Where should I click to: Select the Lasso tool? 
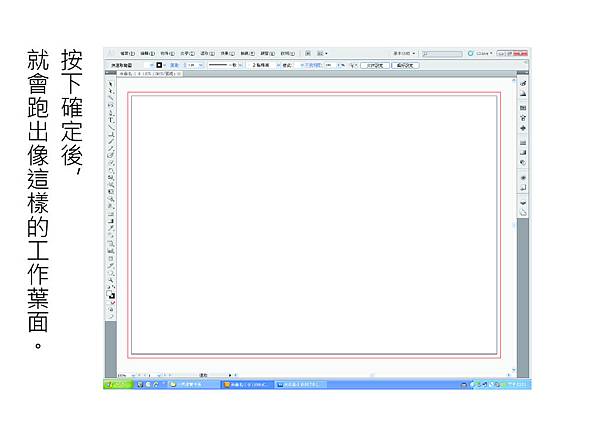pos(111,105)
